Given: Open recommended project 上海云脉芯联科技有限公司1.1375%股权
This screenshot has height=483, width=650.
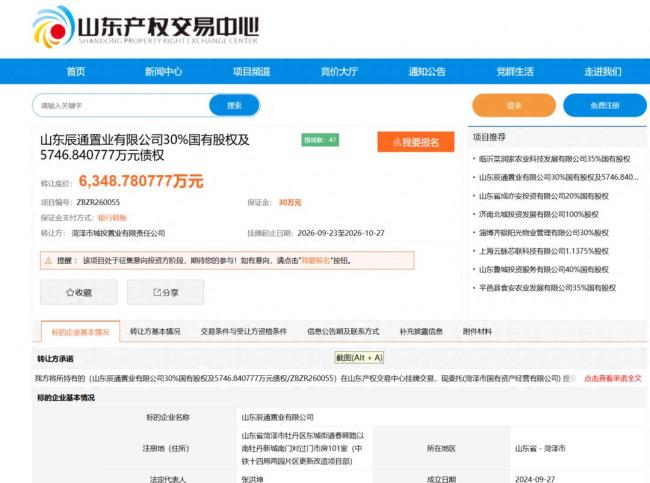Looking at the screenshot, I should [544, 251].
